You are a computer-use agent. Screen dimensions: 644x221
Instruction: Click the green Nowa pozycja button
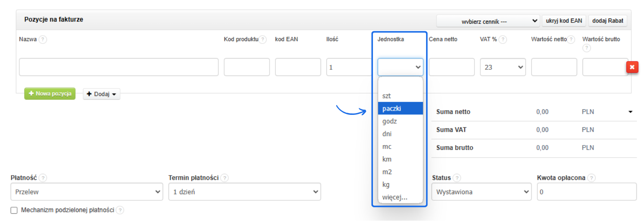point(50,94)
